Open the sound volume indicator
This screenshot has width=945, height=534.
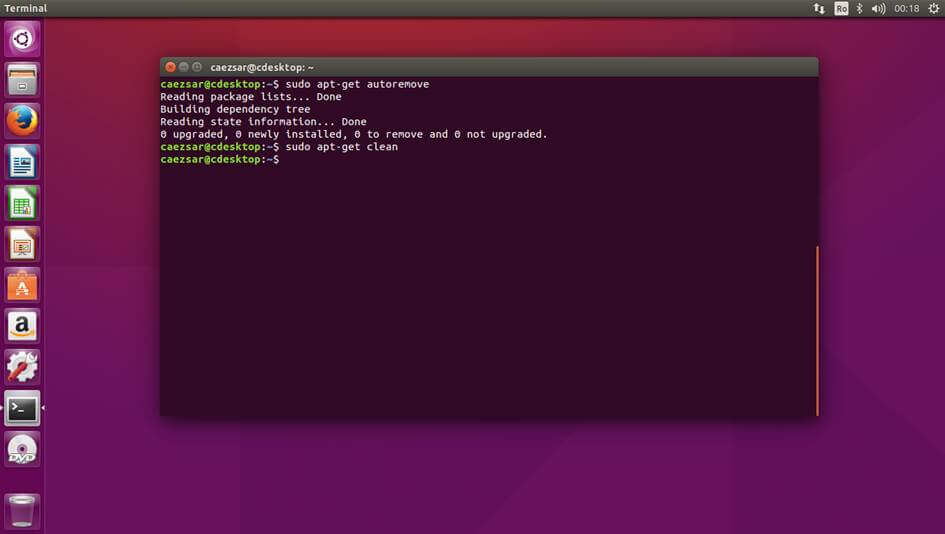click(x=878, y=8)
